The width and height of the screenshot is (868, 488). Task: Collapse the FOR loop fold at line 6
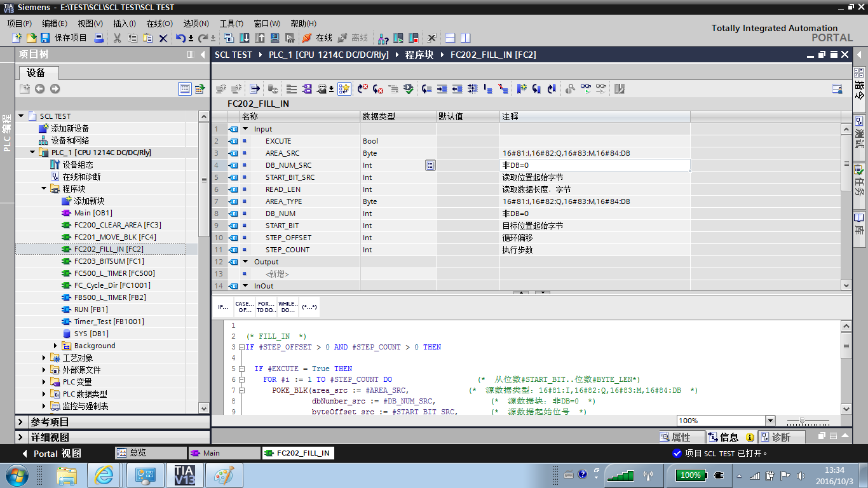[241, 380]
